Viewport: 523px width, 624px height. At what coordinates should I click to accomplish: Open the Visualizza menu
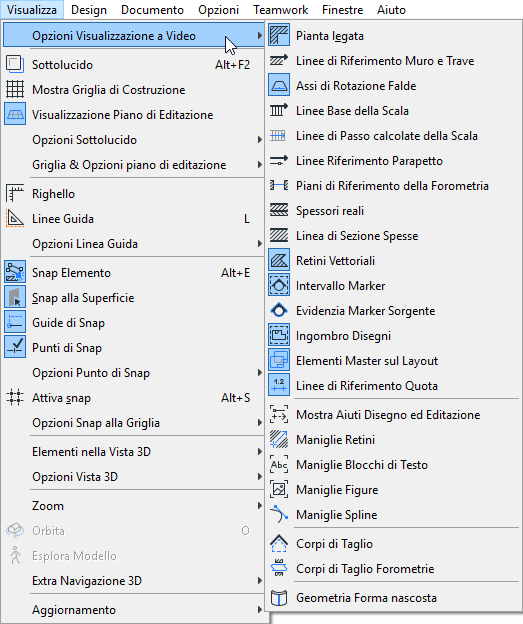32,10
